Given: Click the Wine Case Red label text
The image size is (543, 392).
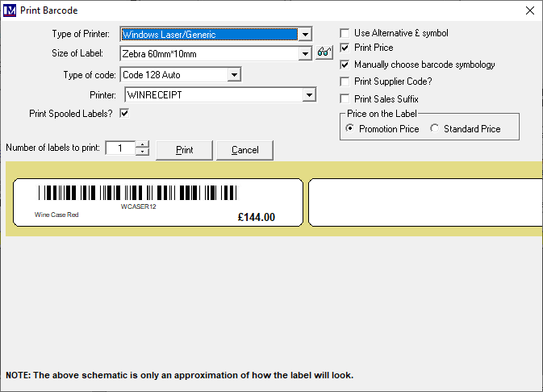Looking at the screenshot, I should tap(56, 215).
